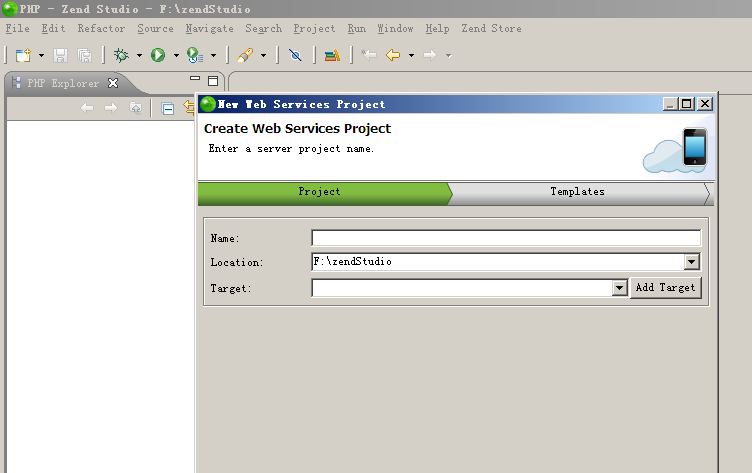
Task: Open the Edit menu
Action: [53, 29]
